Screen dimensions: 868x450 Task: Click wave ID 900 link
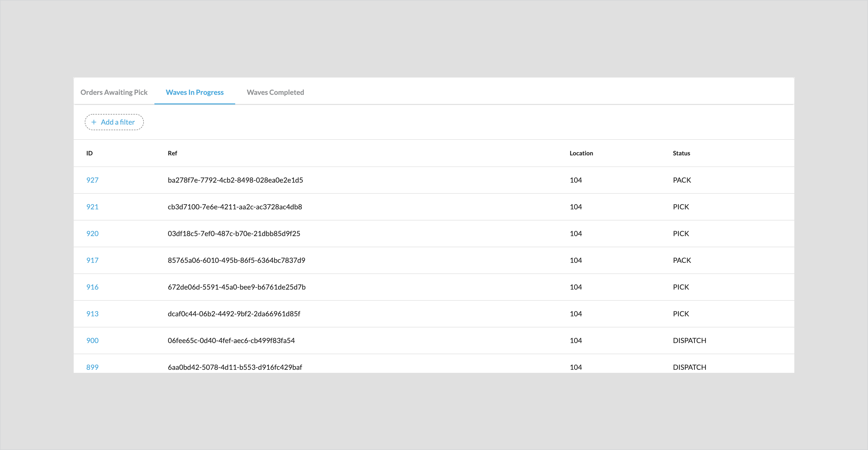click(92, 341)
